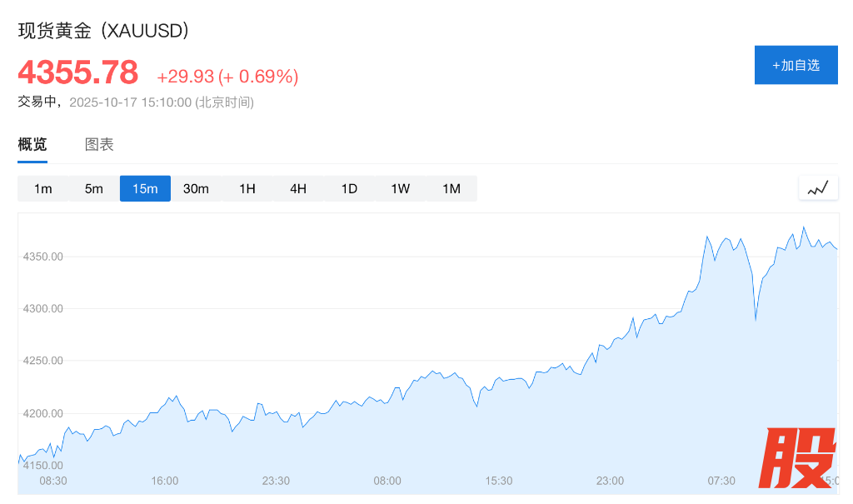
Task: Click the 23:30 time axis marker
Action: (x=276, y=481)
